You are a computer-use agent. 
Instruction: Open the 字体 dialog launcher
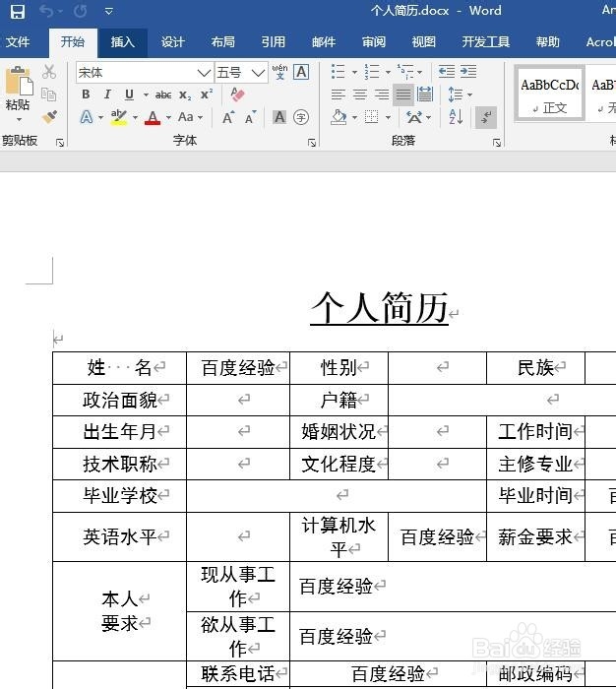(312, 143)
